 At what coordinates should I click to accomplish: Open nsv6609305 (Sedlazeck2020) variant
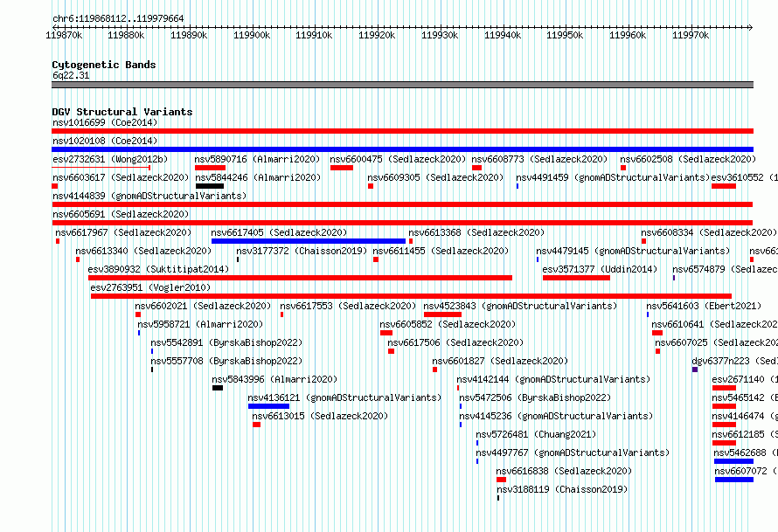point(435,177)
